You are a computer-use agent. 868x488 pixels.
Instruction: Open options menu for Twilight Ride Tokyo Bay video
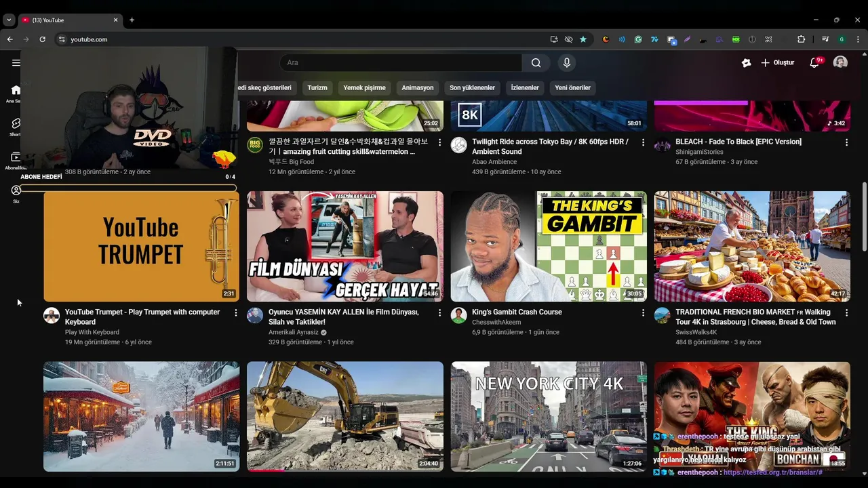tap(643, 142)
